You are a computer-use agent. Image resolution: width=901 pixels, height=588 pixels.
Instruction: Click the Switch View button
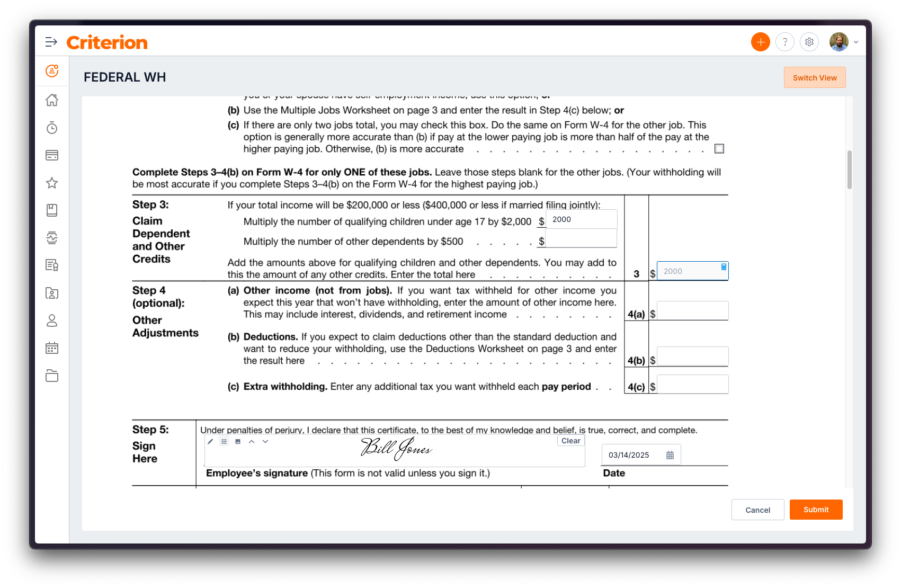pos(815,77)
